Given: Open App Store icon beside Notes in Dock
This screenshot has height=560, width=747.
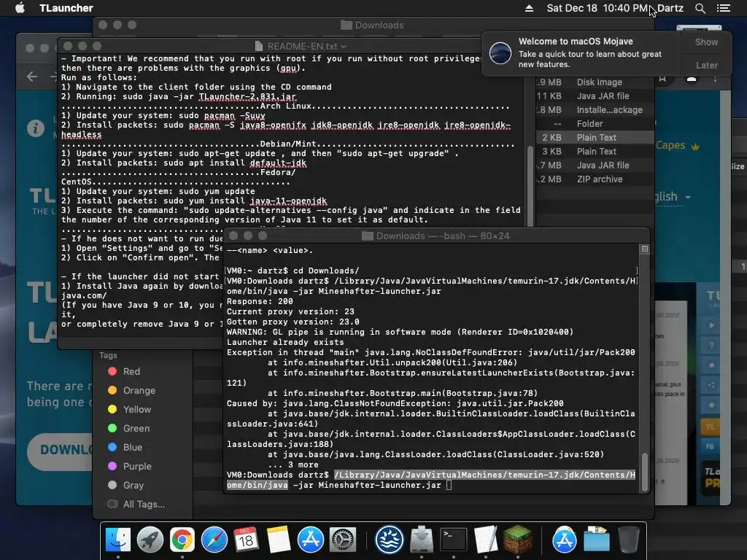Looking at the screenshot, I should tap(311, 540).
